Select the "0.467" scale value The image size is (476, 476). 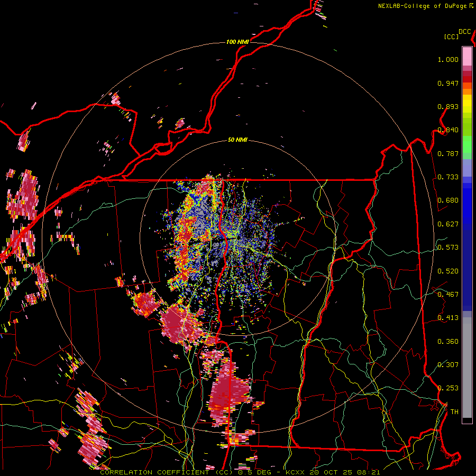tap(448, 295)
